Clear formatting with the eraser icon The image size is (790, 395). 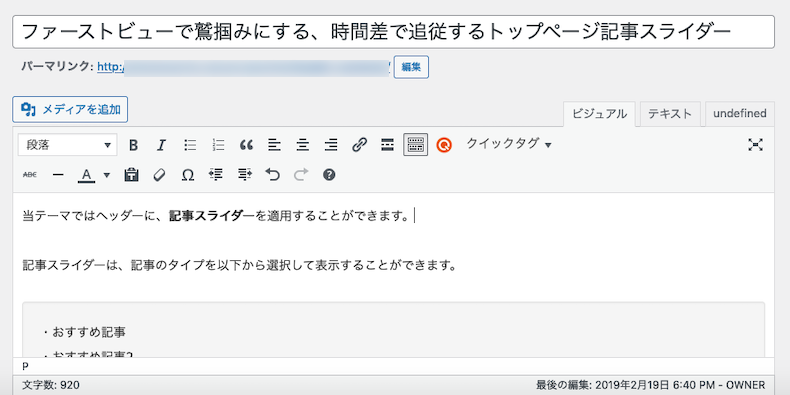pos(159,175)
